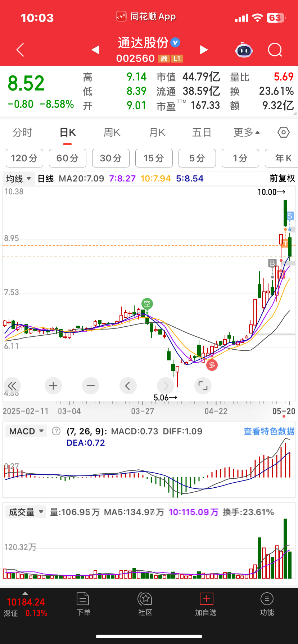Screen dimensions: 298x644
Task: Tap the 深证 10184.24 index ticker
Action: tap(26, 607)
